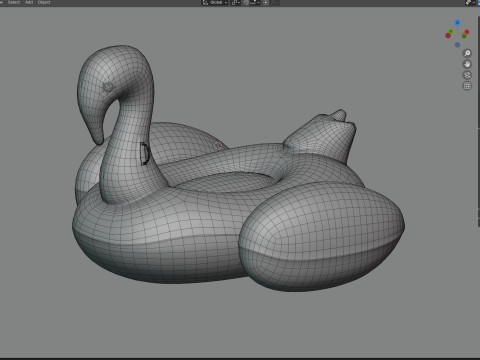This screenshot has height=360, width=480.
Task: Click the bottom faded blue negative-Z gizmo handle
Action: pyautogui.click(x=458, y=45)
